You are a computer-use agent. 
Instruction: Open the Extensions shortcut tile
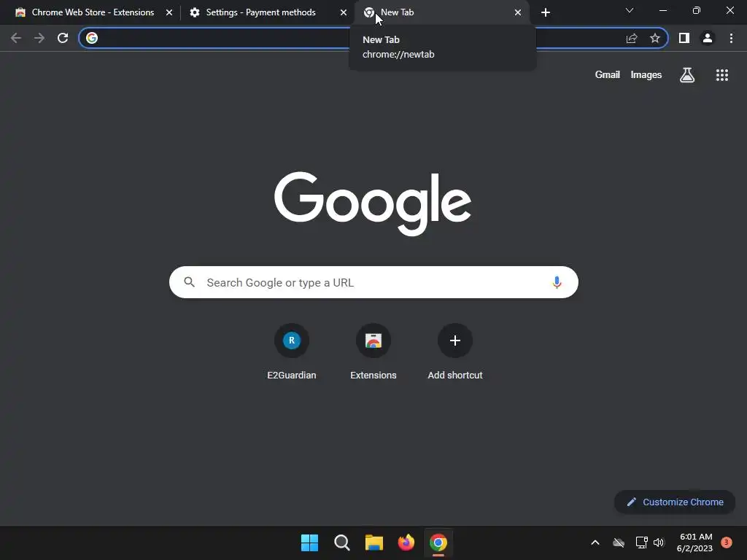[373, 341]
